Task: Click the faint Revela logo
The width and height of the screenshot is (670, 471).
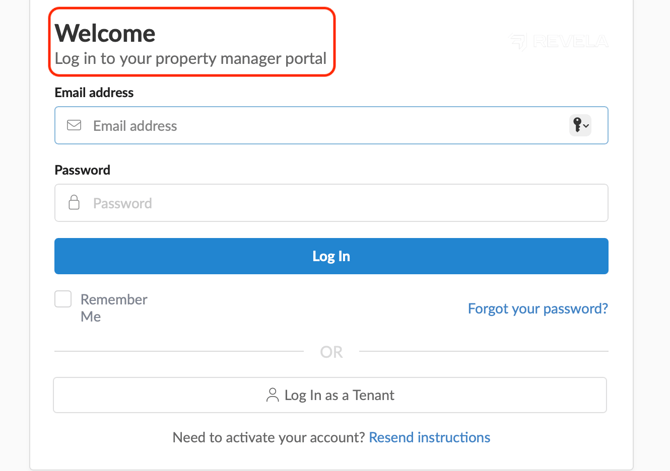Action: coord(559,41)
